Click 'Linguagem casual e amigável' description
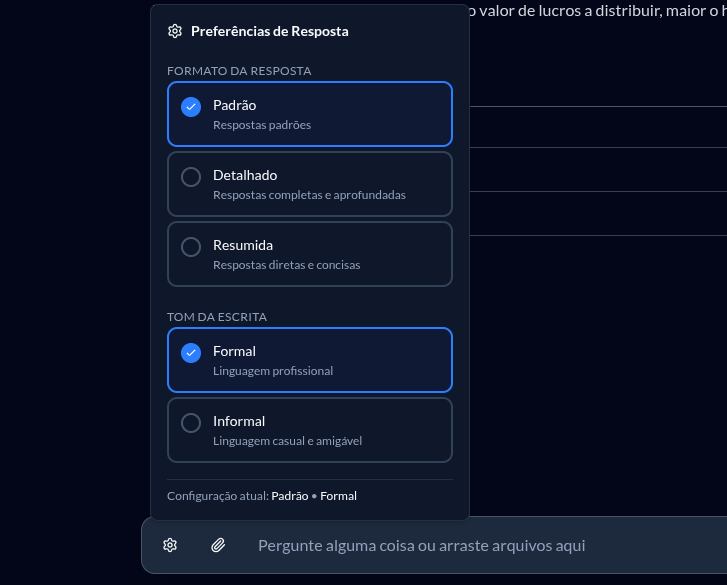Image resolution: width=727 pixels, height=585 pixels. coord(287,441)
